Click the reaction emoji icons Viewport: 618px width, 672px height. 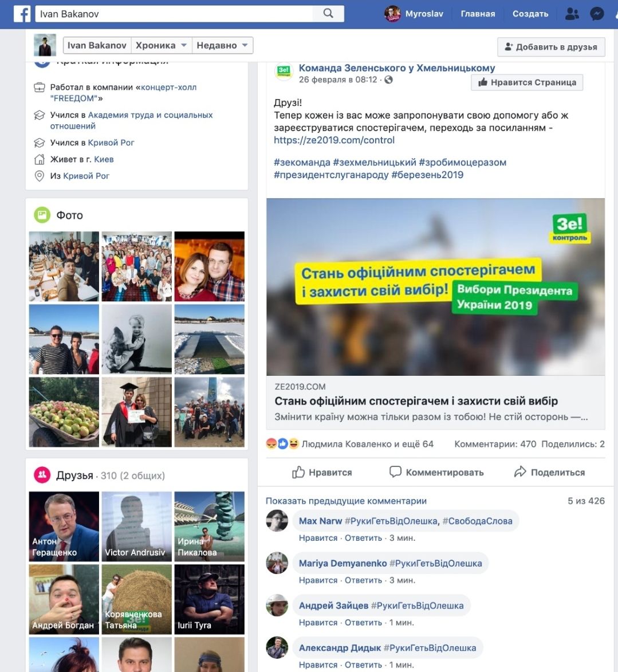pos(282,444)
